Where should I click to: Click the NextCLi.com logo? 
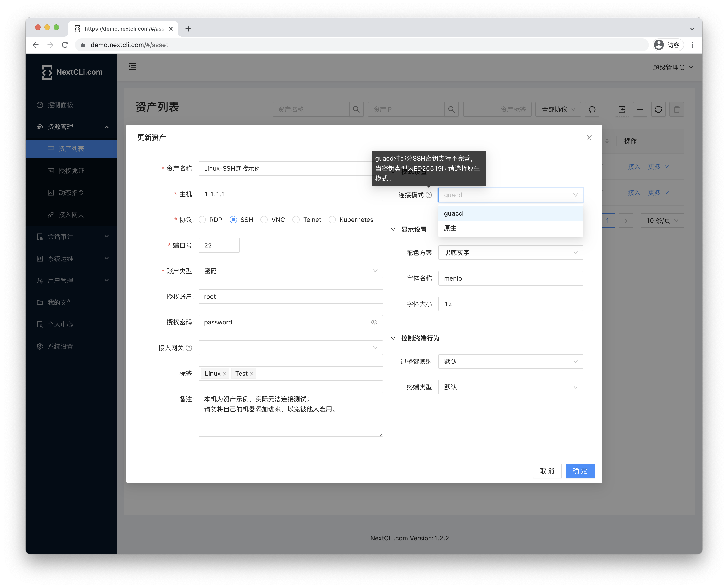pos(72,72)
